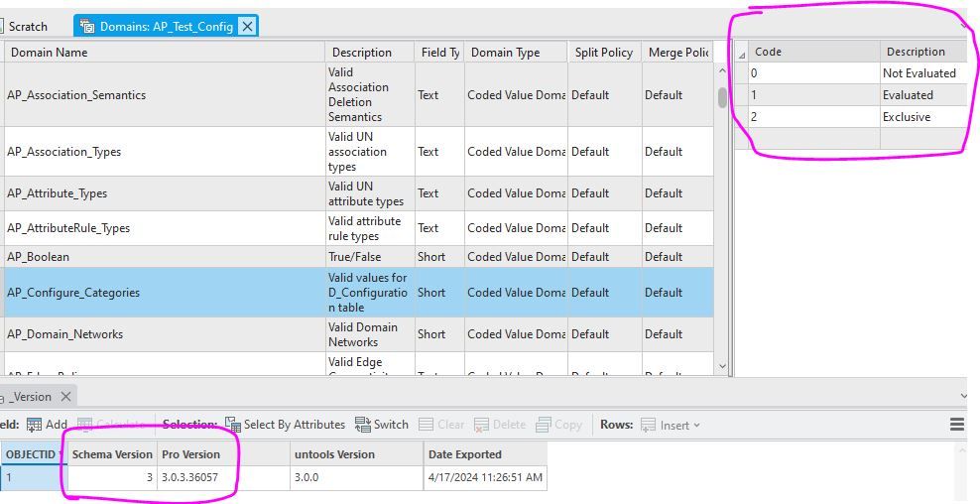
Task: Close the Domains: AP_Test_Config tab
Action: tap(248, 26)
